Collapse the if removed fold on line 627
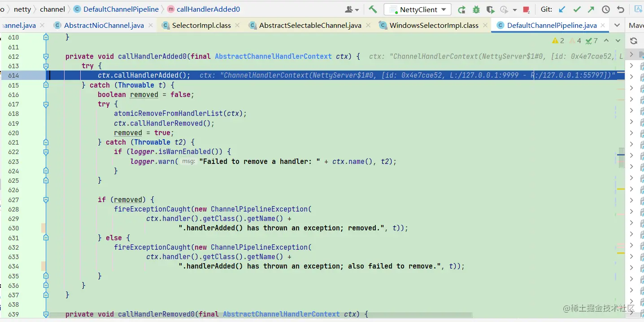This screenshot has width=644, height=322. tap(46, 199)
